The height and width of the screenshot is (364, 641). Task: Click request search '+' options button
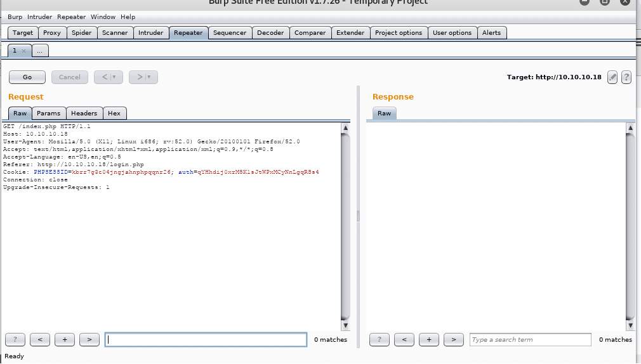click(x=64, y=340)
